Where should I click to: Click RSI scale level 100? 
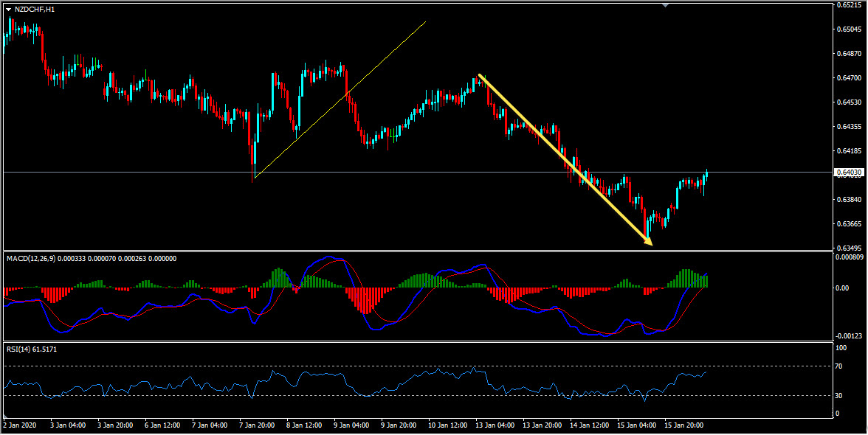[841, 348]
